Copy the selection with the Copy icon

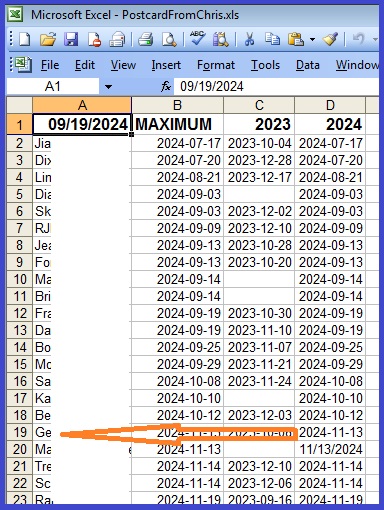pyautogui.click(x=272, y=39)
